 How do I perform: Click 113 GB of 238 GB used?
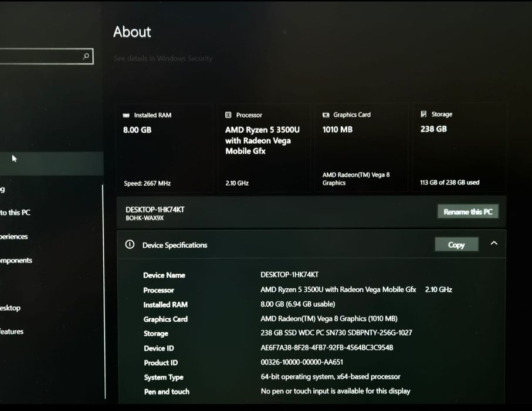coord(449,183)
